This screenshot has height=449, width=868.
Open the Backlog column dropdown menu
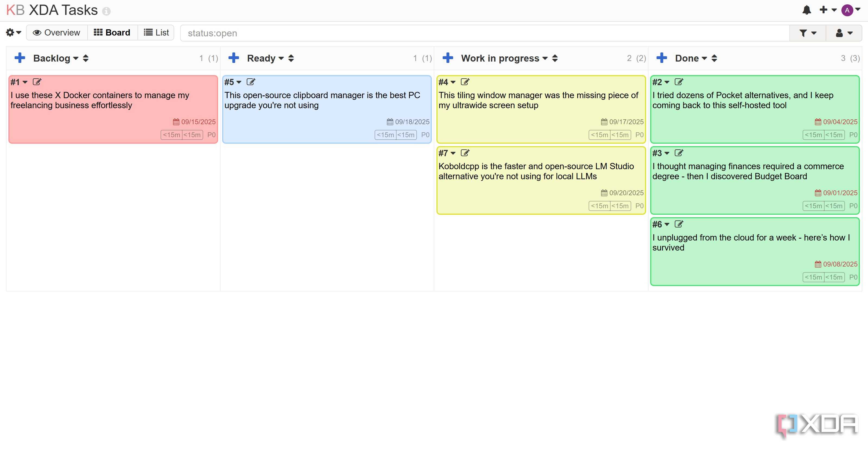point(56,58)
